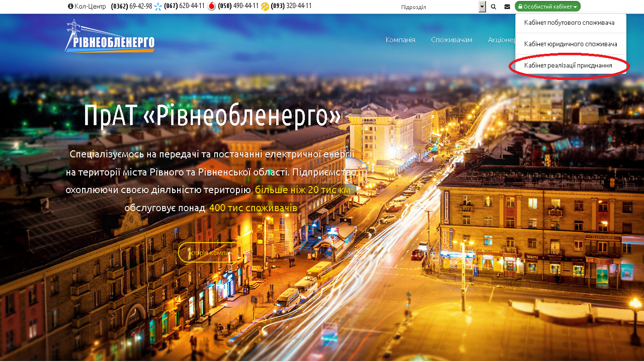
Task: Select Кабінет побутового споживача
Action: point(571,23)
